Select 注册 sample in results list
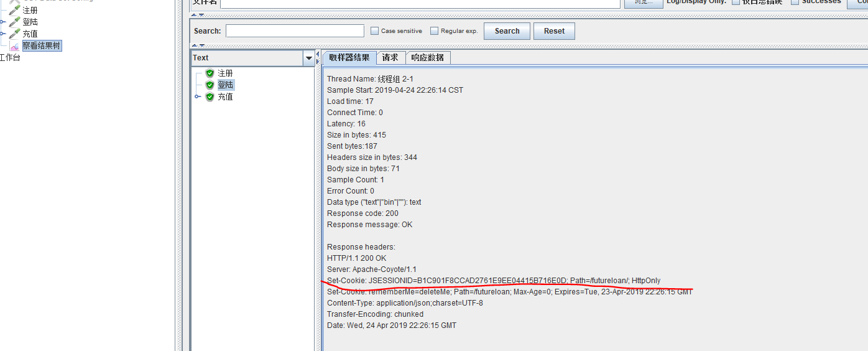 (x=225, y=73)
